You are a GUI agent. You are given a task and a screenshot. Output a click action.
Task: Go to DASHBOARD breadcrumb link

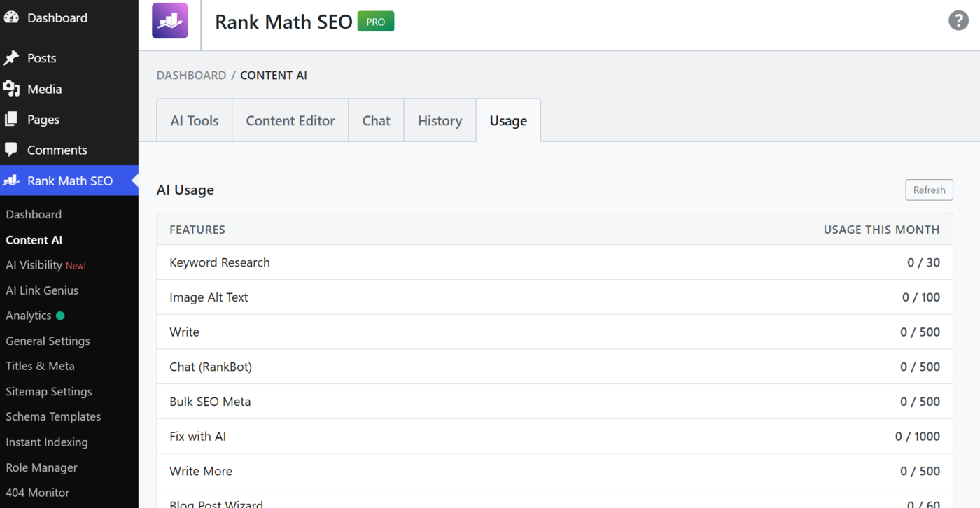(x=191, y=75)
